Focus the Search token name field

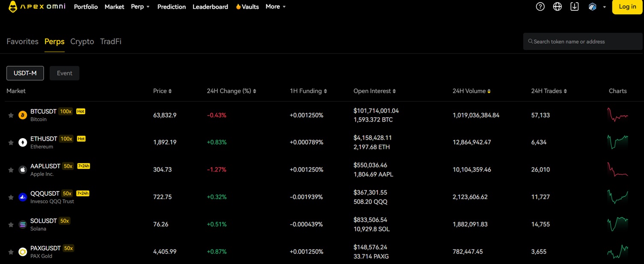click(583, 42)
